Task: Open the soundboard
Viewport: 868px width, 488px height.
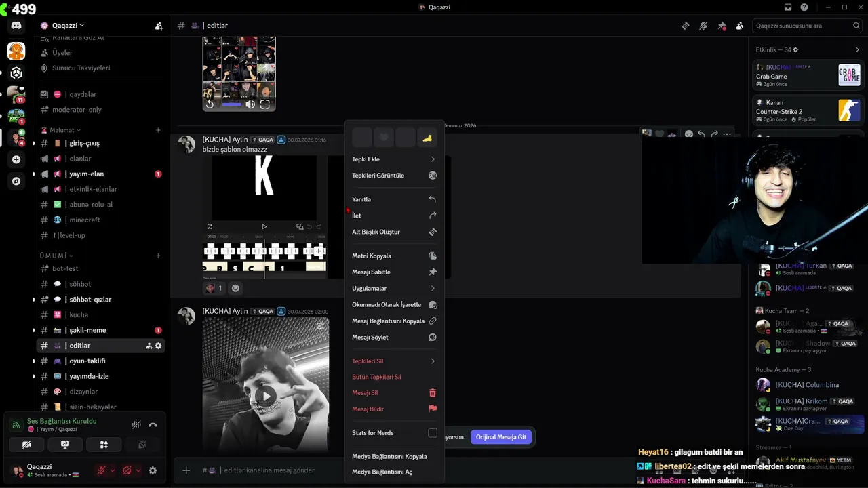Action: point(142,445)
